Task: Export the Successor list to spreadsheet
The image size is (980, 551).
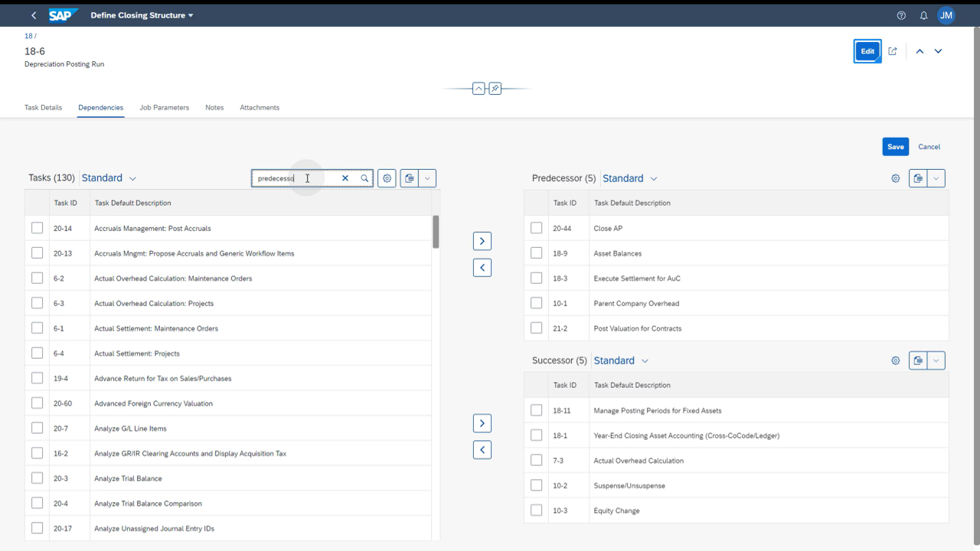Action: (918, 360)
